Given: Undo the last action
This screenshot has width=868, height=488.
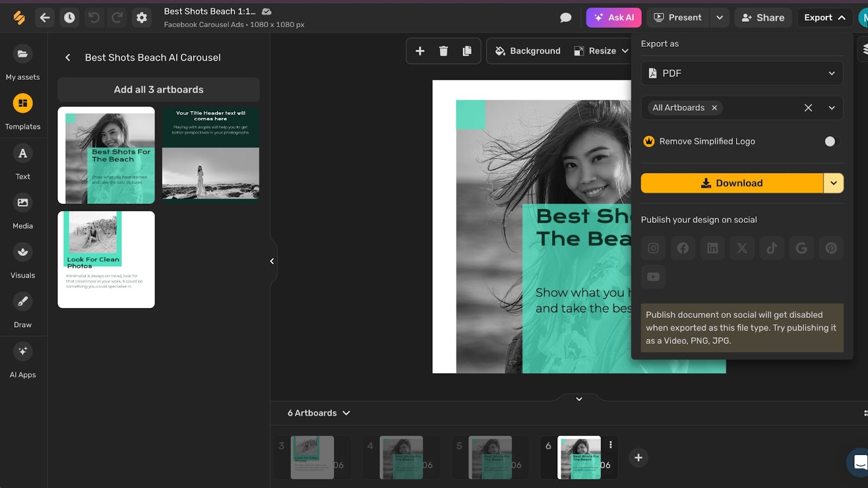Looking at the screenshot, I should [94, 17].
